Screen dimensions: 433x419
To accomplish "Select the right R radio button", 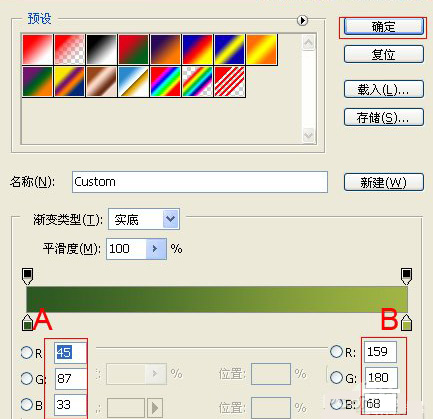I will [336, 351].
